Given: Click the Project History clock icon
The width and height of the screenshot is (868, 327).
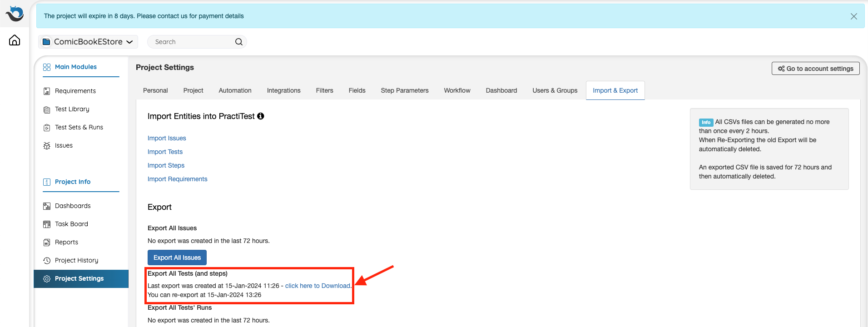Looking at the screenshot, I should click(x=47, y=261).
